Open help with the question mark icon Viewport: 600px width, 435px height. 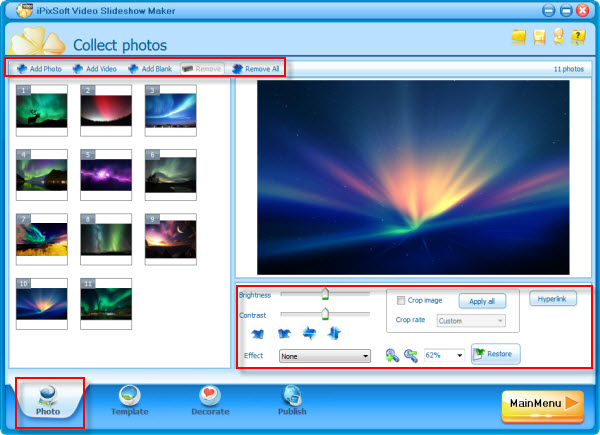pos(578,37)
